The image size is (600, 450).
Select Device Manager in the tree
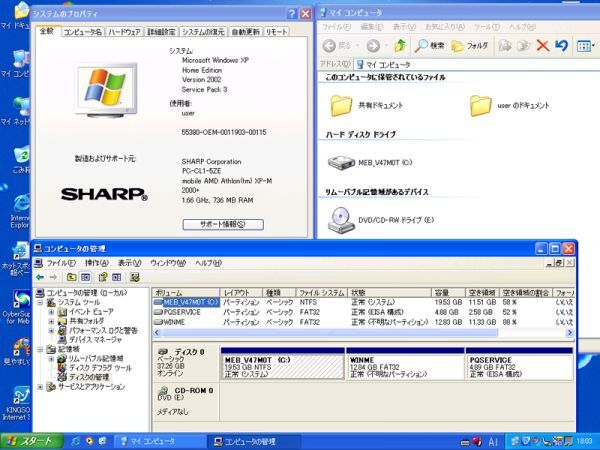pos(96,340)
